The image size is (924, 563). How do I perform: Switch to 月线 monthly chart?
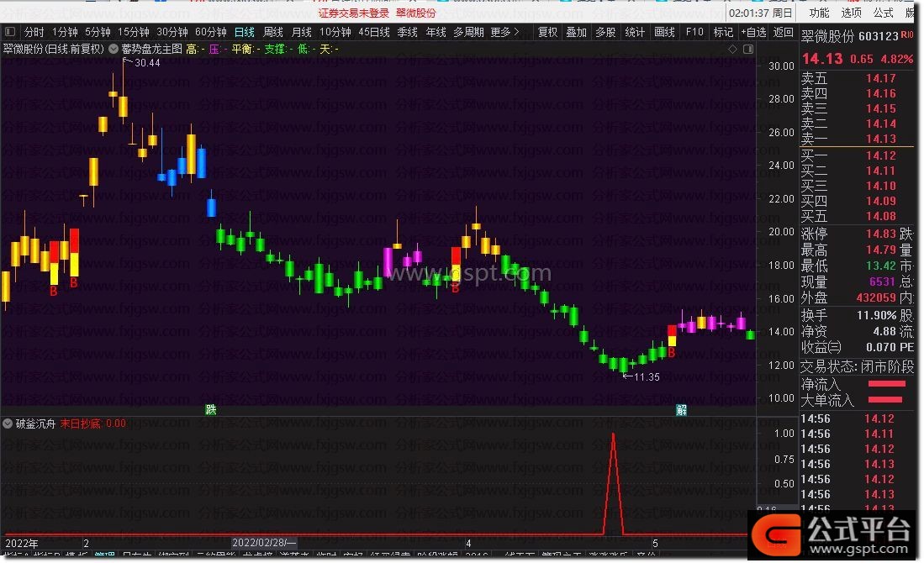click(302, 32)
